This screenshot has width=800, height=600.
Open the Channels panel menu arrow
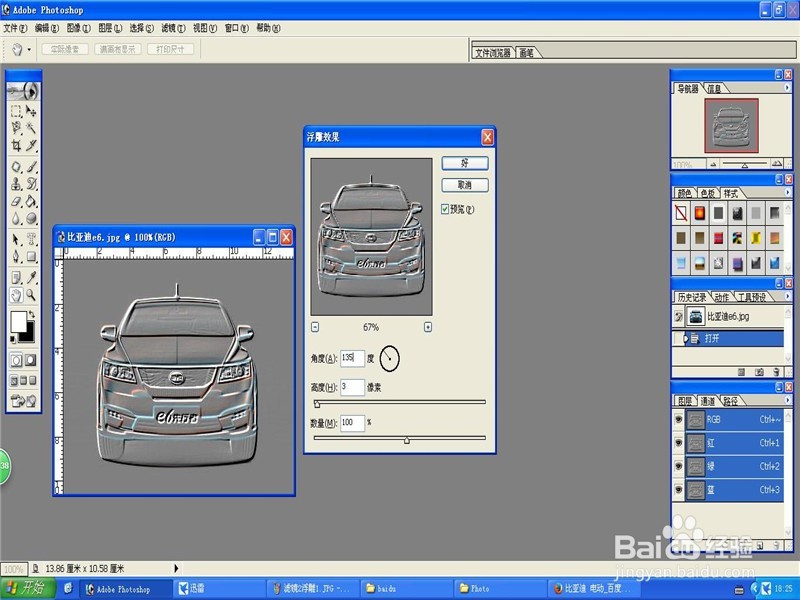[x=787, y=400]
